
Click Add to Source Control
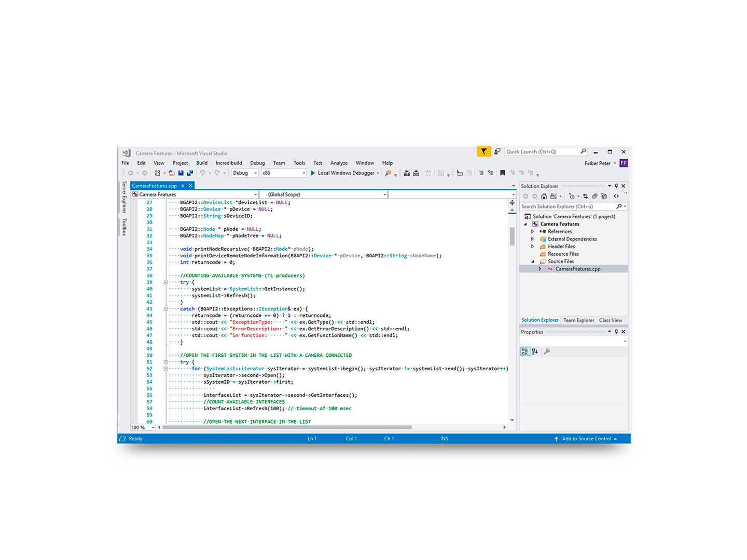pyautogui.click(x=587, y=439)
